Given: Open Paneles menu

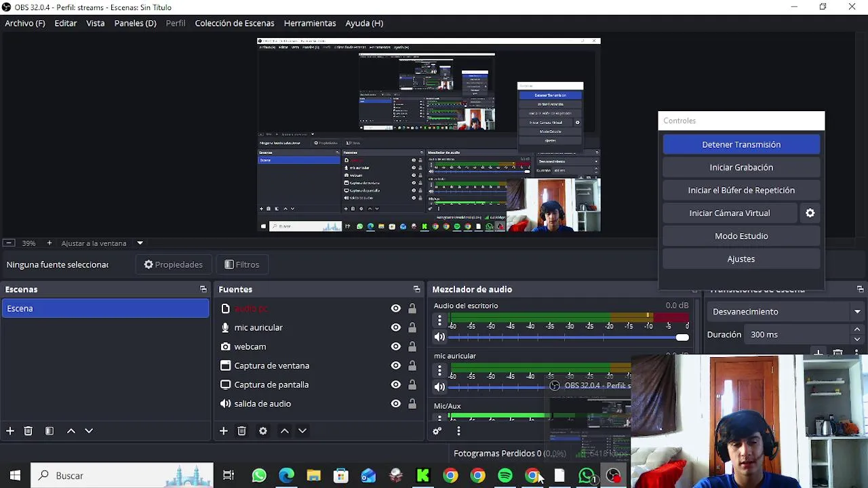Looking at the screenshot, I should click(x=135, y=23).
